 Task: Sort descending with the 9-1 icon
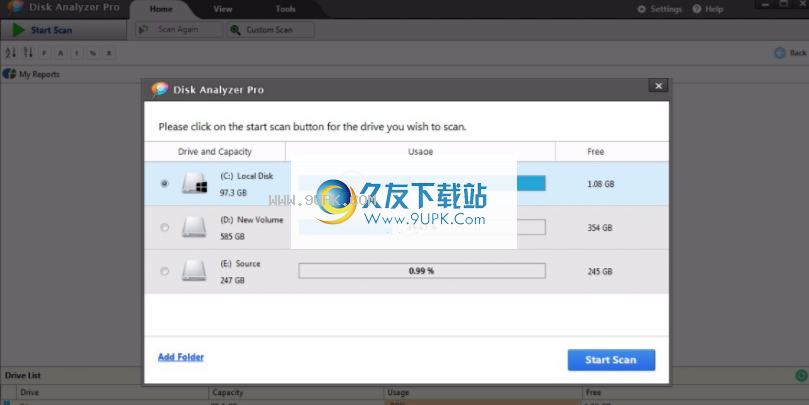tap(28, 53)
